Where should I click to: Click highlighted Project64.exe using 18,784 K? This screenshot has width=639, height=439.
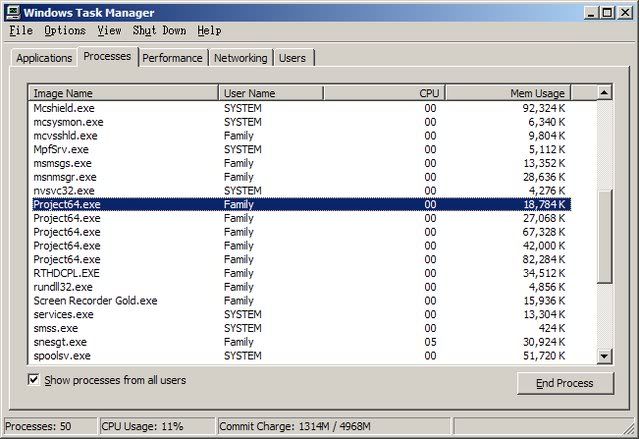pos(302,204)
